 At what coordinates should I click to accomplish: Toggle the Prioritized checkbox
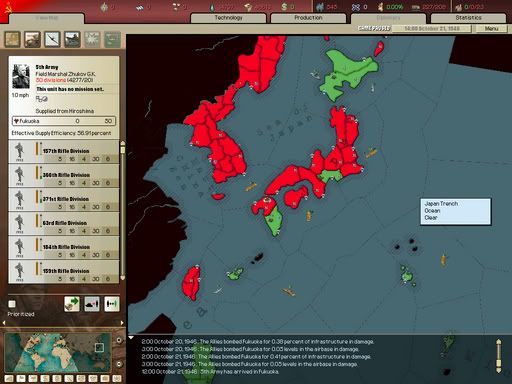click(x=12, y=304)
